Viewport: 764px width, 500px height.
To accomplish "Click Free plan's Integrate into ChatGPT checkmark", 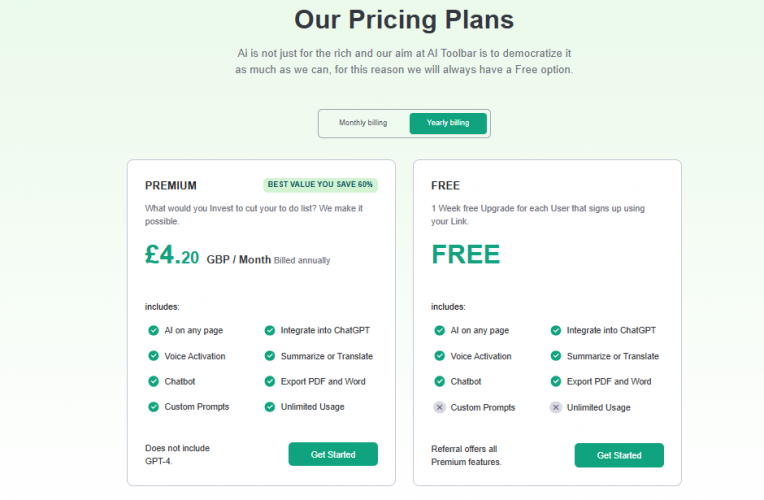I will click(556, 331).
